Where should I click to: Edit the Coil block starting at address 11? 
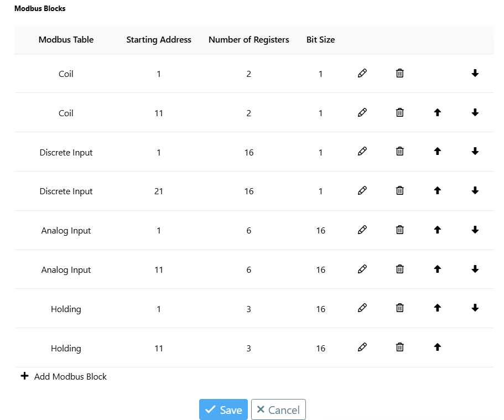(362, 112)
